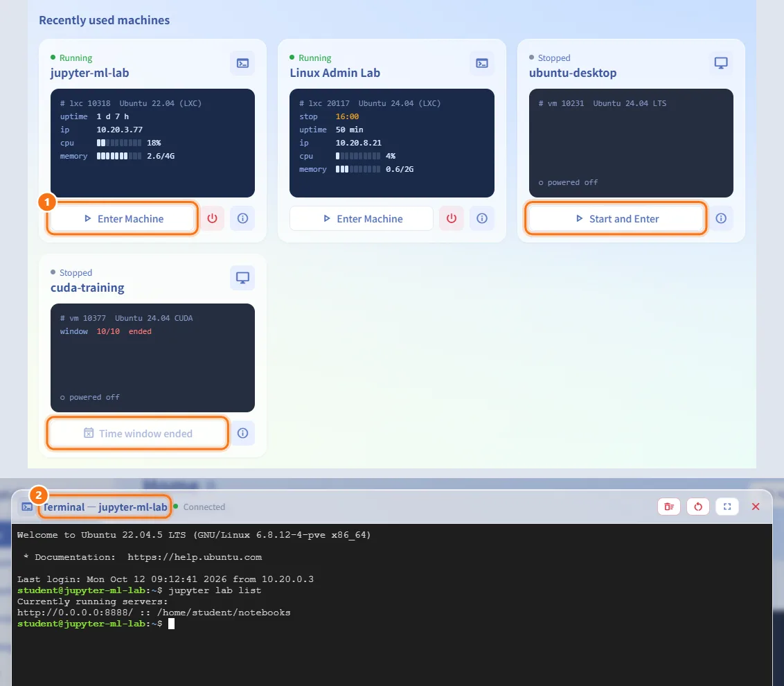Click the "Terminal — jupyter-ml-lab" panel title
This screenshot has height=686, width=784.
105,507
